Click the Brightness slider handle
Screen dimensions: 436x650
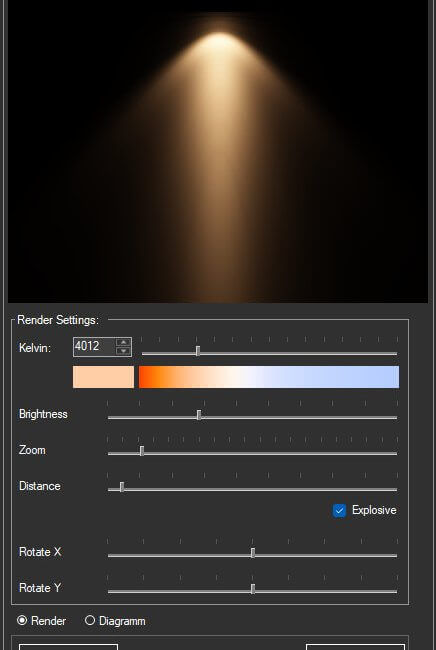199,415
